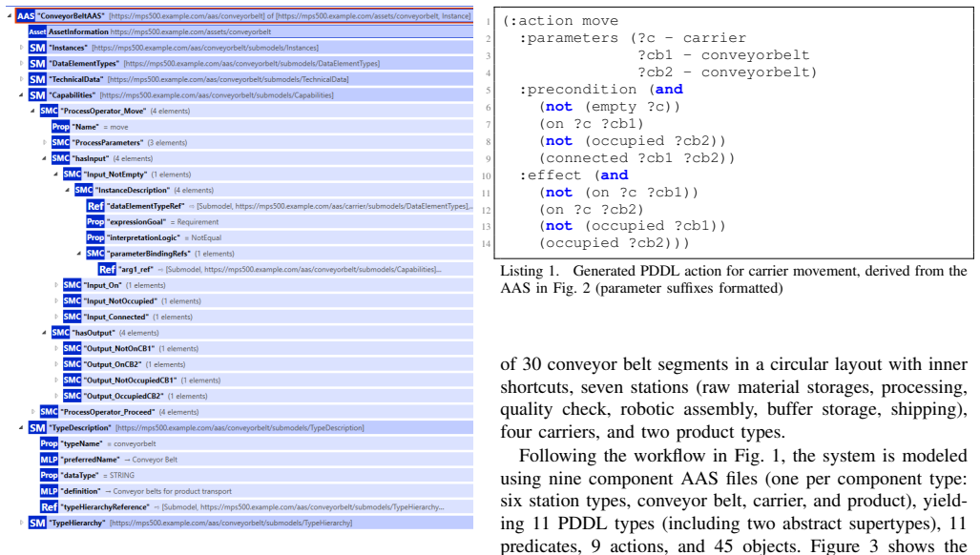
Task: Click the Ref icon of arg1_ref
Action: (x=107, y=270)
